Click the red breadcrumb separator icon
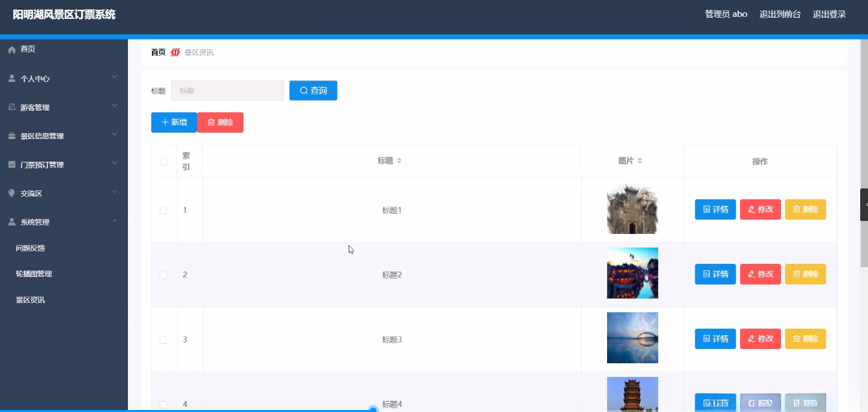Image resolution: width=868 pixels, height=412 pixels. [175, 53]
